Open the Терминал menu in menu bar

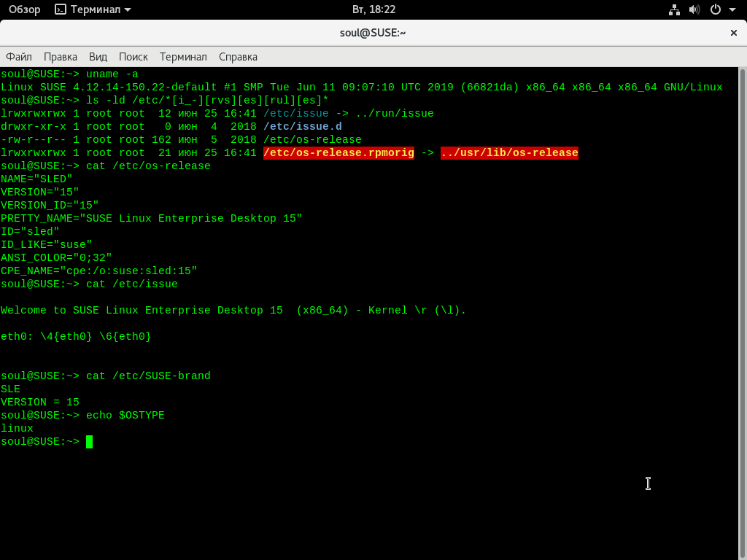pyautogui.click(x=183, y=57)
